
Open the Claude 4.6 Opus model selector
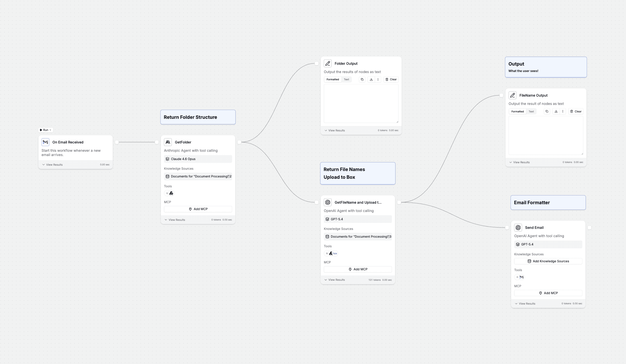(198, 159)
